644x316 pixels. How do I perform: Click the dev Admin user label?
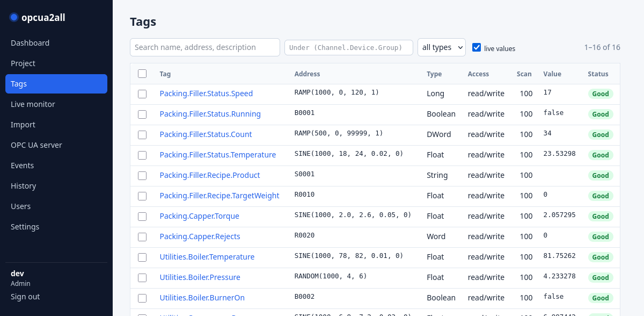click(x=20, y=278)
